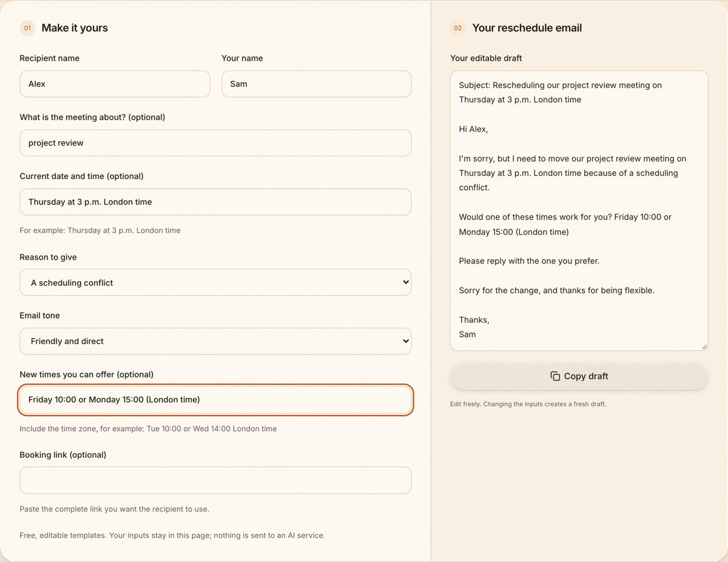
Task: Click the 'Recipient name' label
Action: (x=49, y=58)
